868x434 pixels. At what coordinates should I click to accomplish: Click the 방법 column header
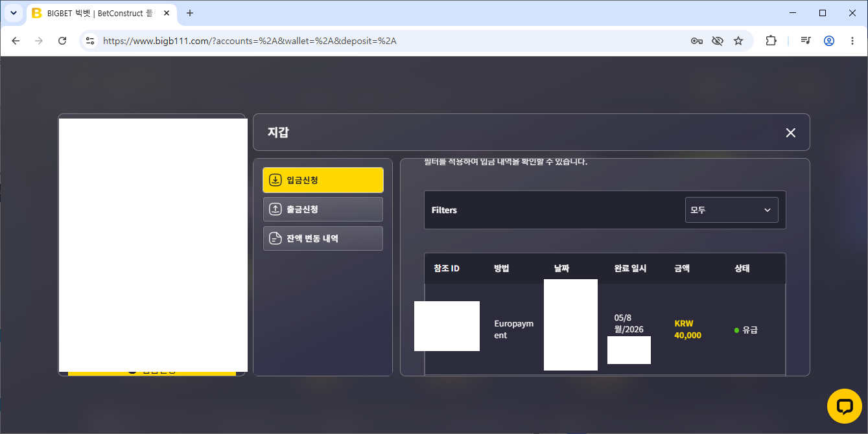tap(502, 268)
